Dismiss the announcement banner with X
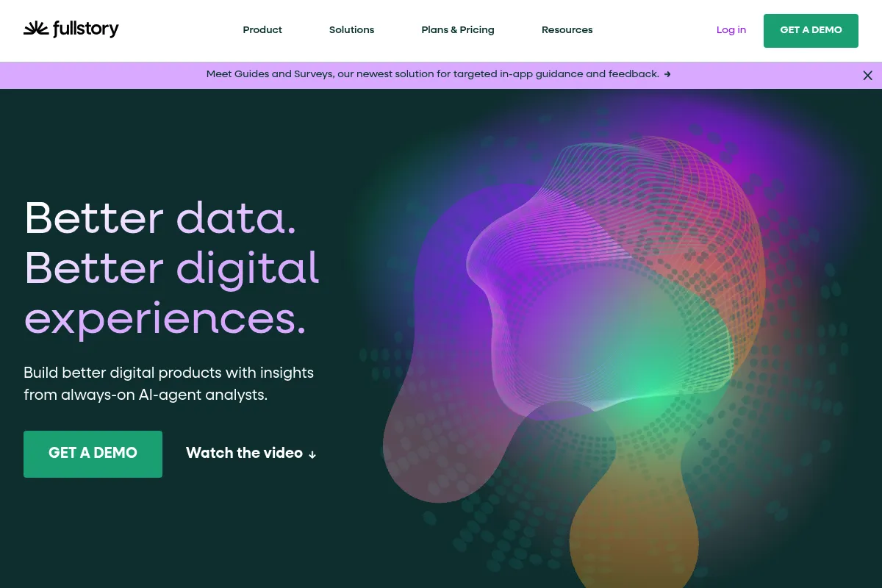The image size is (882, 588). pos(867,75)
